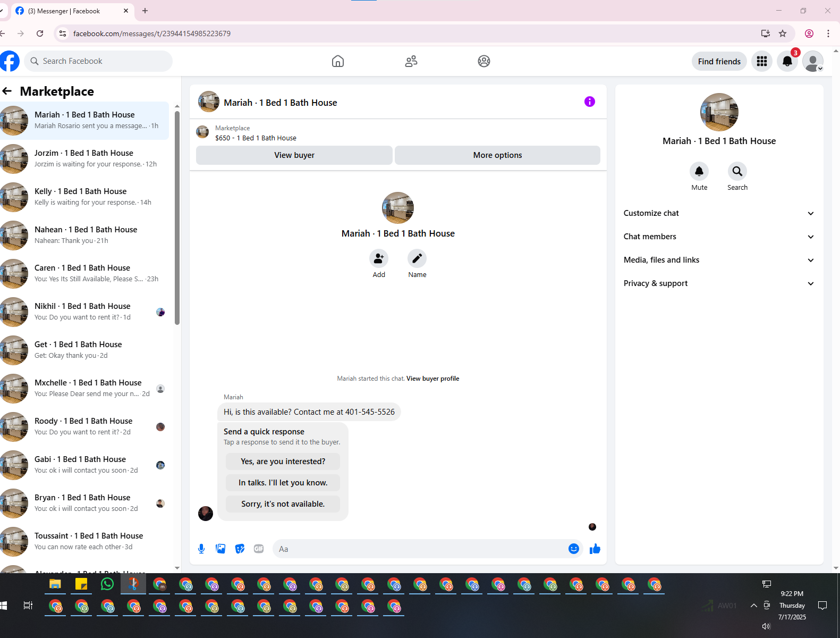Open the Gabi conversation

84,465
